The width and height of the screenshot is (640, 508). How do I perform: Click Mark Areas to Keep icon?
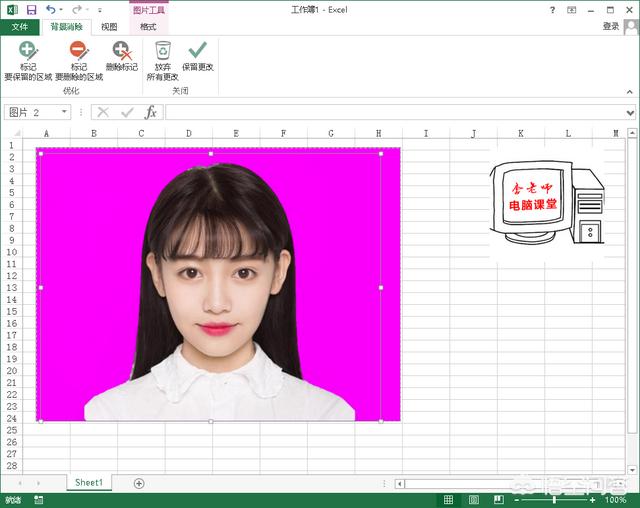pos(28,51)
